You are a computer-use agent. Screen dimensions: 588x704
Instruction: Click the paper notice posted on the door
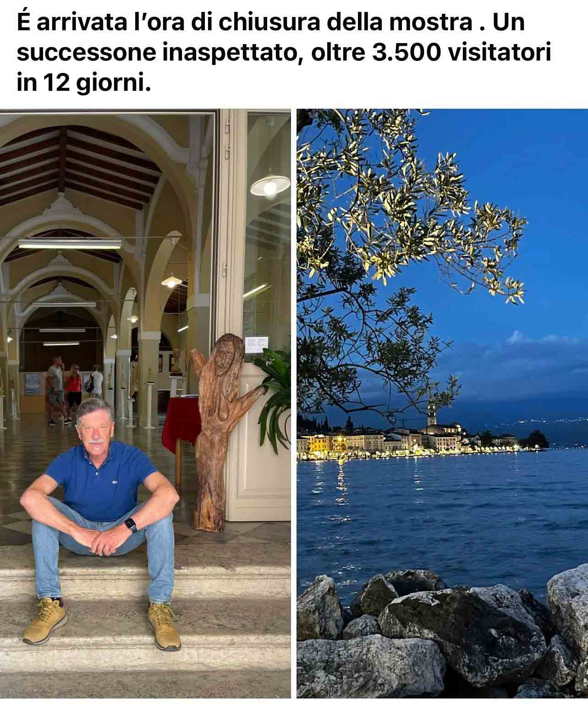click(257, 344)
